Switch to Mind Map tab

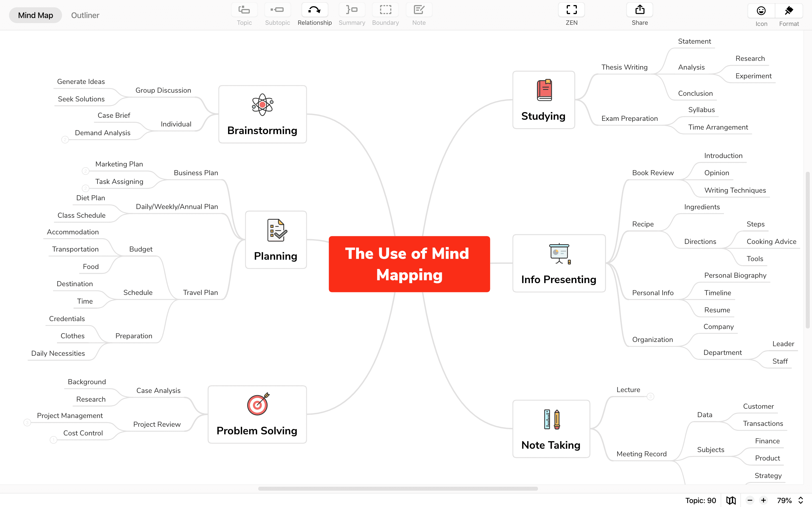[x=35, y=15]
